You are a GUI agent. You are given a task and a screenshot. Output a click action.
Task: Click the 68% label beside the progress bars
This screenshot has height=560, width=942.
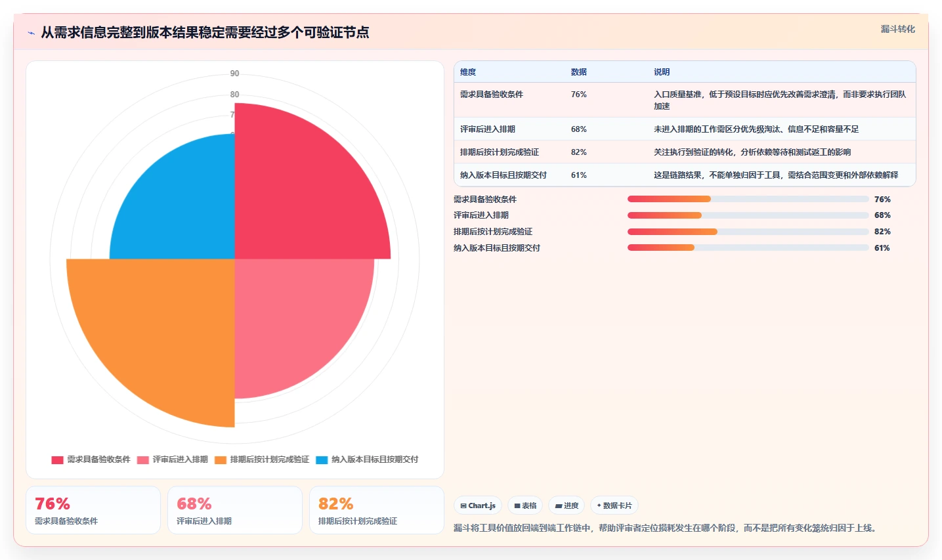[x=882, y=215]
